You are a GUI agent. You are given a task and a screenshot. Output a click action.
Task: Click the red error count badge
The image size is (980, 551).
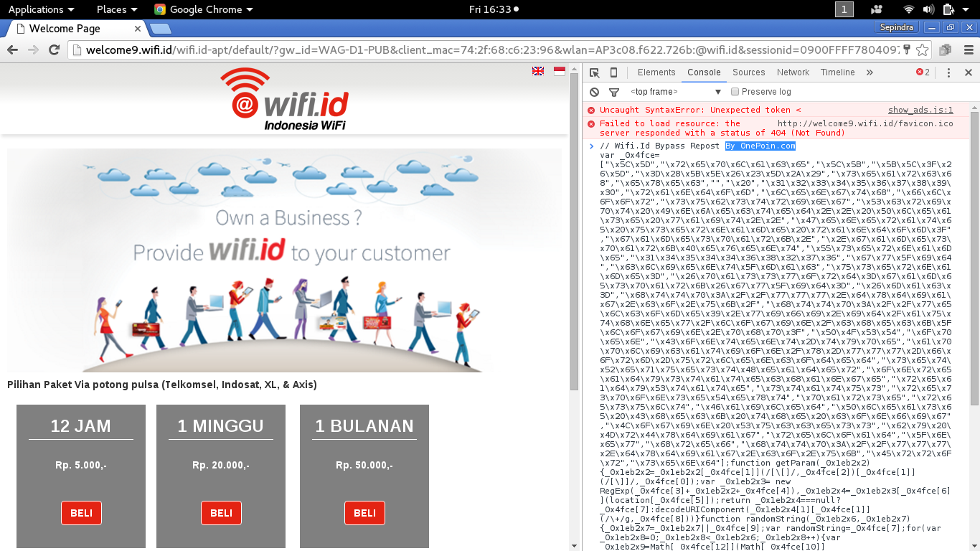tap(923, 72)
